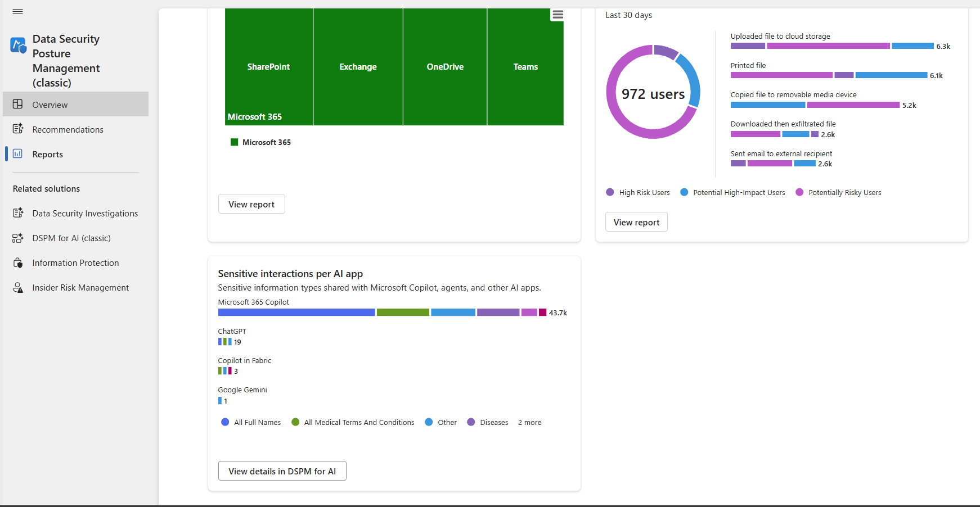Open the treemap chart context menu icon
Screen dimensions: 980x507
(x=558, y=15)
